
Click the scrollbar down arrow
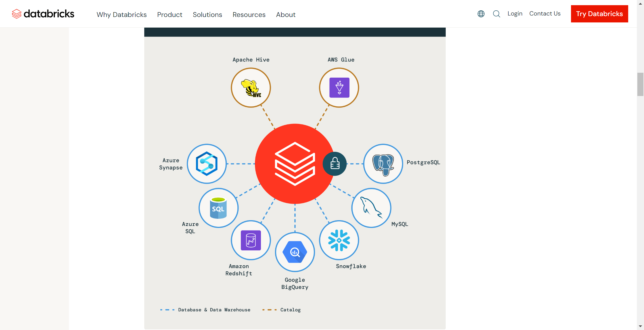point(640,326)
